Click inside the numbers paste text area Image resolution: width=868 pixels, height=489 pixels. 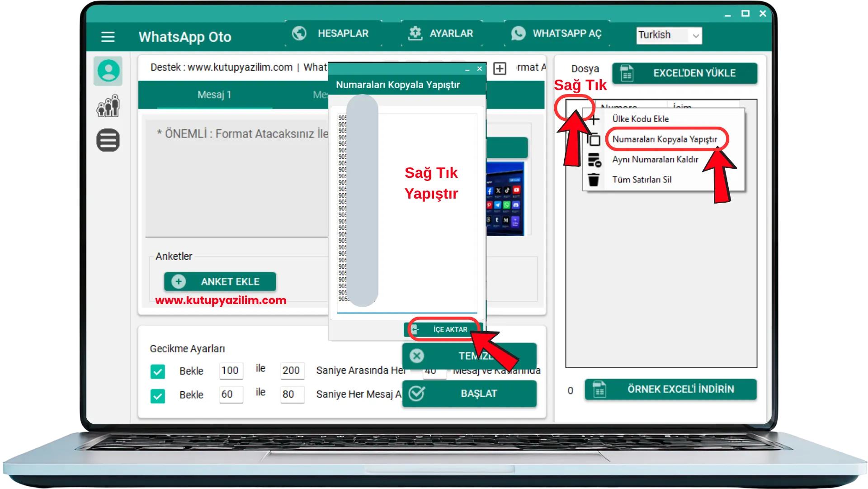[x=407, y=213]
